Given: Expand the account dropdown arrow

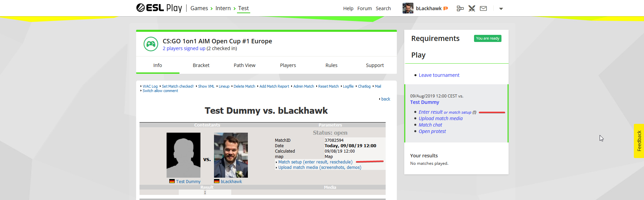Looking at the screenshot, I should pyautogui.click(x=501, y=9).
